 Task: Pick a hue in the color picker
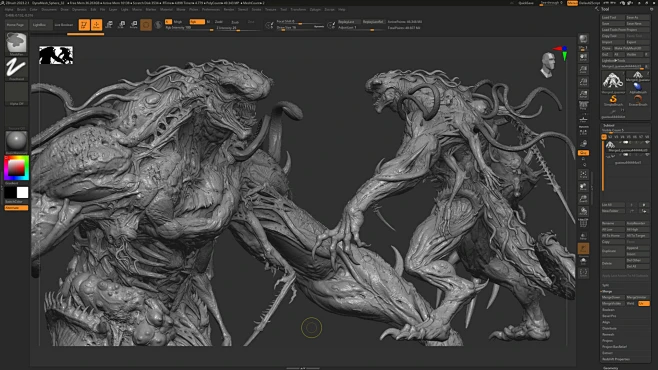point(16,168)
